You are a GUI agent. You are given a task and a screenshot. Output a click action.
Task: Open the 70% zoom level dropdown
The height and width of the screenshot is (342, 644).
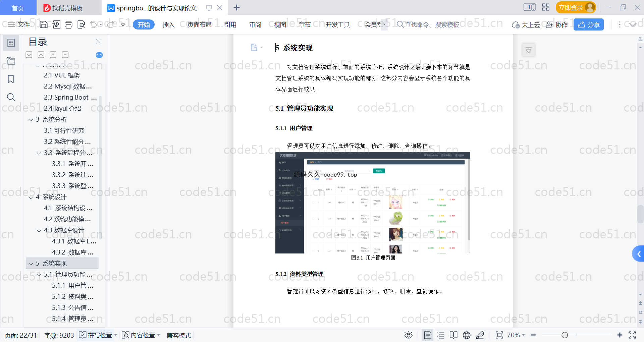(x=516, y=335)
